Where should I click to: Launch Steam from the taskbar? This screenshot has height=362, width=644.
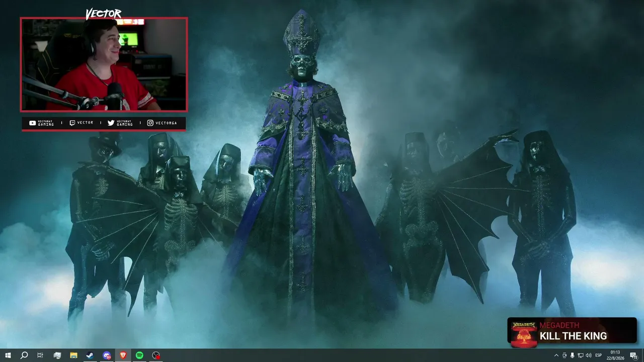(90, 355)
